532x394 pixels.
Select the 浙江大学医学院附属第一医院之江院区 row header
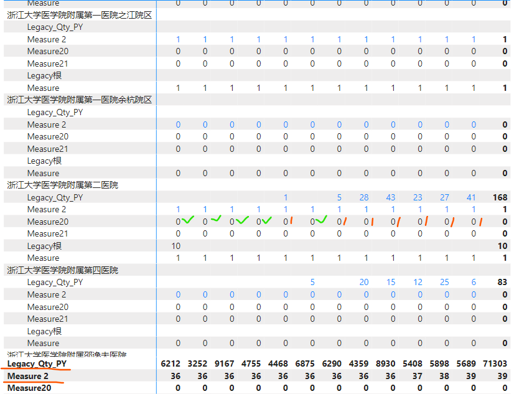pos(80,16)
